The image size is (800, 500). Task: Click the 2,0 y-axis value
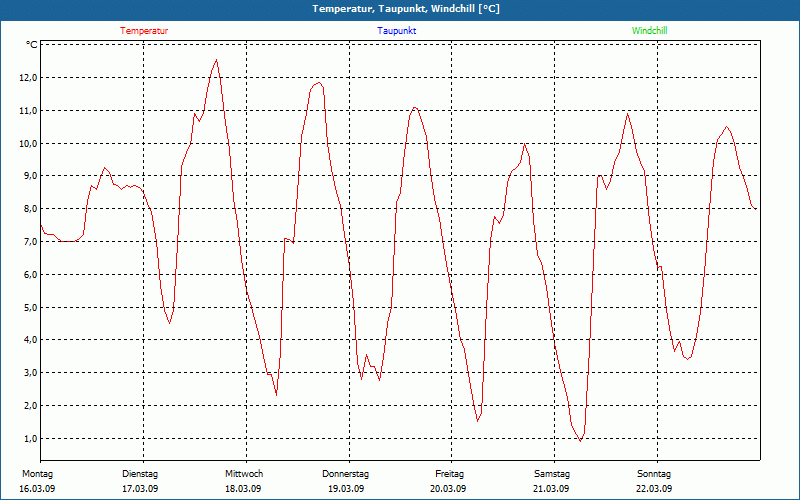tap(29, 406)
